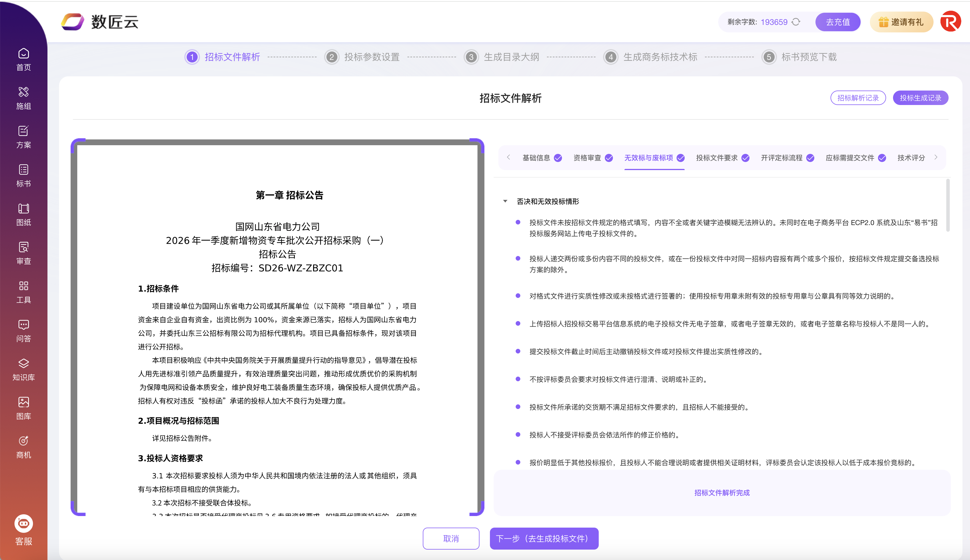Click 招标文件解析完成 status text
Screen dimensions: 970x560
point(722,493)
